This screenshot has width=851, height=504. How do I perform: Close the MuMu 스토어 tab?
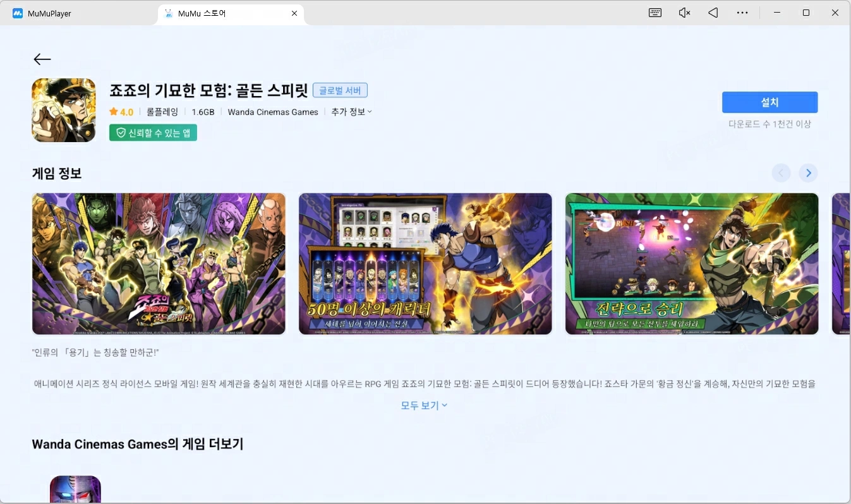(294, 13)
